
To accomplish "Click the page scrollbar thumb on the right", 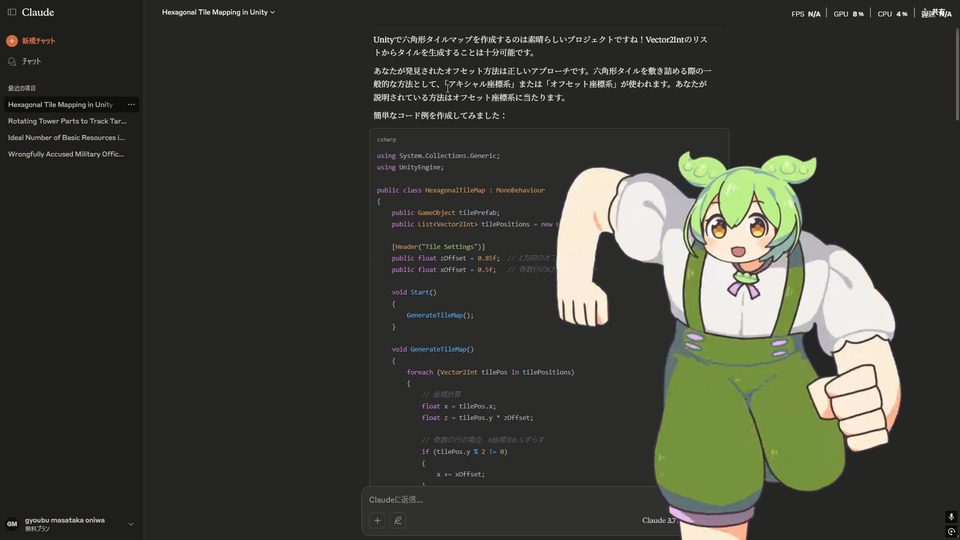I will pyautogui.click(x=956, y=73).
